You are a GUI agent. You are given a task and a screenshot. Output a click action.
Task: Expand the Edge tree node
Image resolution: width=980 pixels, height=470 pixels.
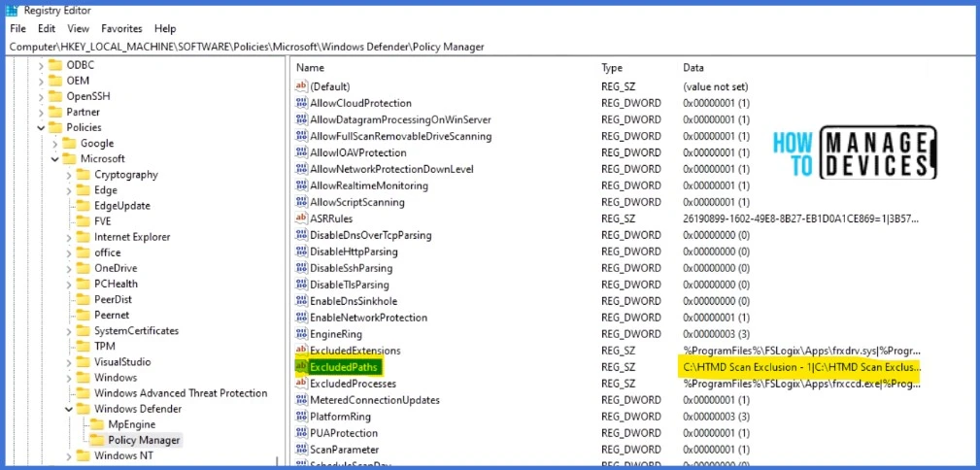[x=69, y=190]
